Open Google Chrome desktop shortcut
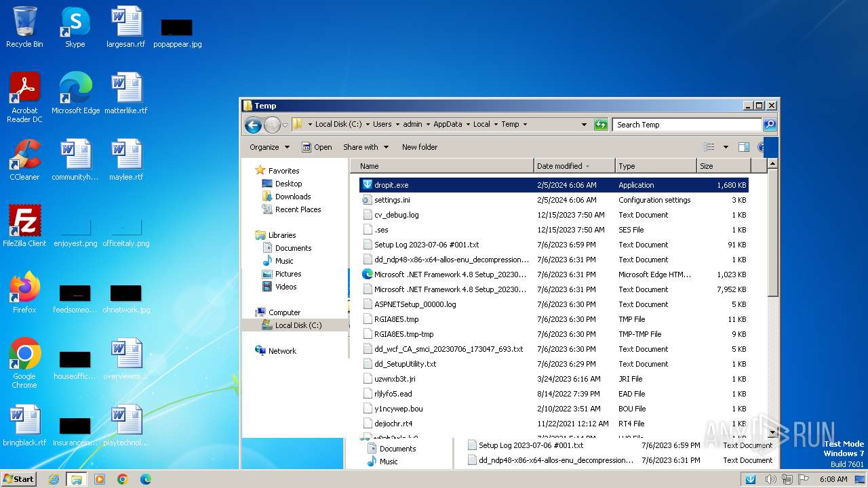The image size is (868, 488). coord(24,363)
